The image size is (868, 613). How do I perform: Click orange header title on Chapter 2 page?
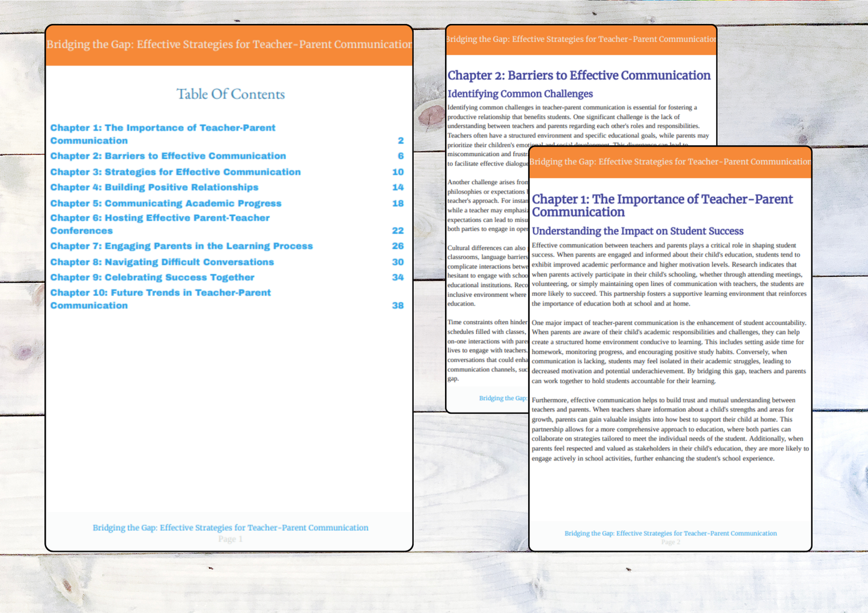click(581, 39)
